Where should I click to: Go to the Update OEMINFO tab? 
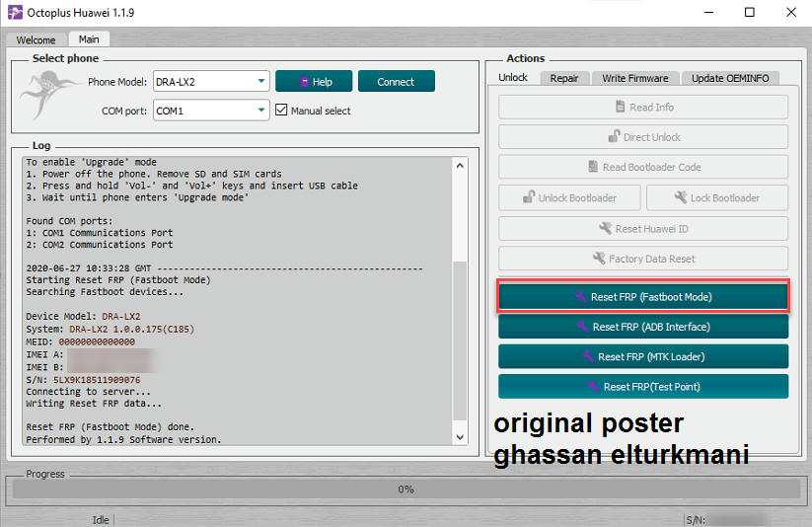(x=730, y=78)
